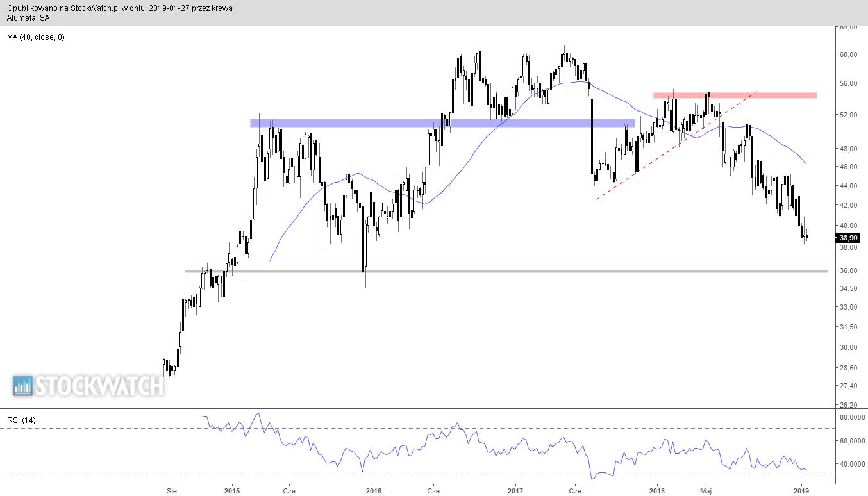Click the 48,00 price axis label
The image size is (868, 496).
click(x=848, y=149)
